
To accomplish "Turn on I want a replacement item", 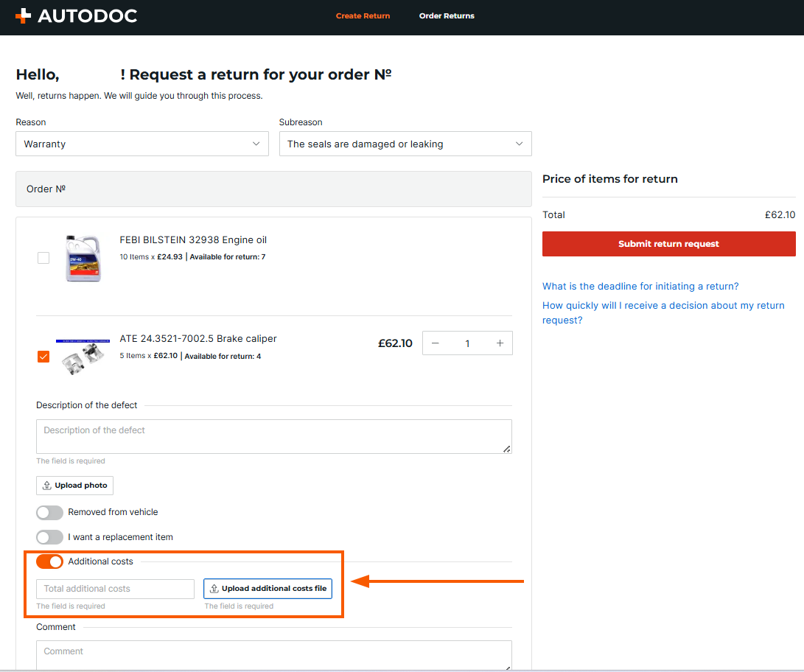I will [49, 537].
